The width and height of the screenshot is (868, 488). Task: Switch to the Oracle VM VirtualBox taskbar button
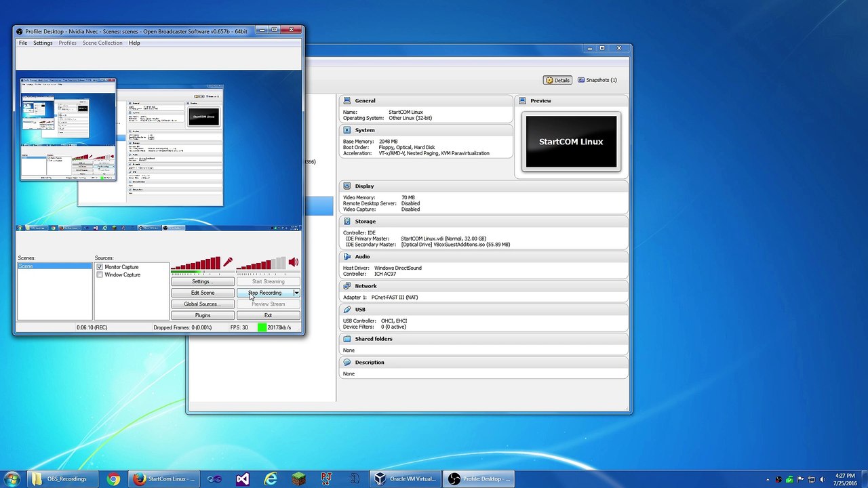coord(406,479)
